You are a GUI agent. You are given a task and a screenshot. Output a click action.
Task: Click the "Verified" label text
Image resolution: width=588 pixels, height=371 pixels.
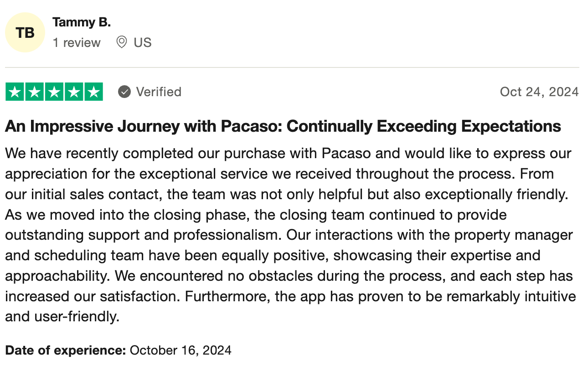pos(159,92)
